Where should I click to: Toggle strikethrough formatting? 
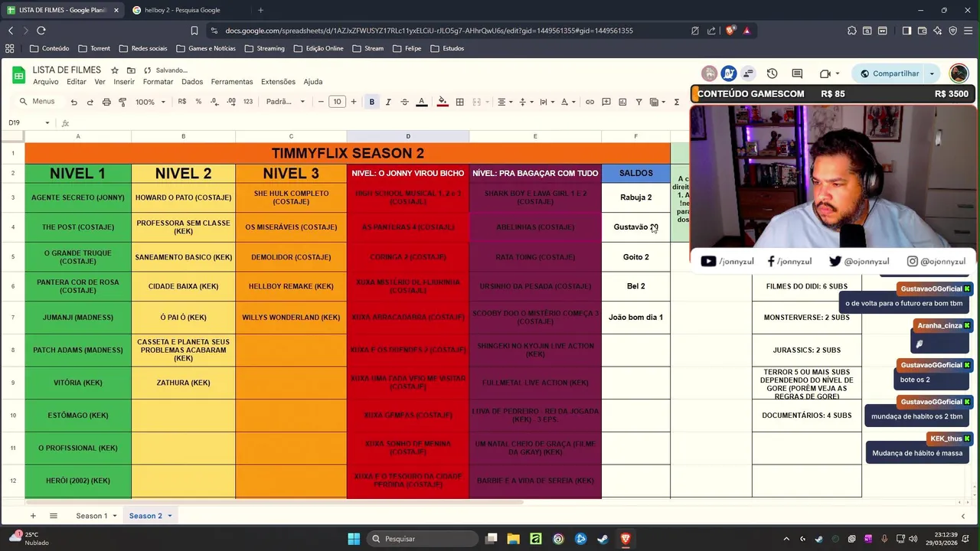tap(404, 102)
